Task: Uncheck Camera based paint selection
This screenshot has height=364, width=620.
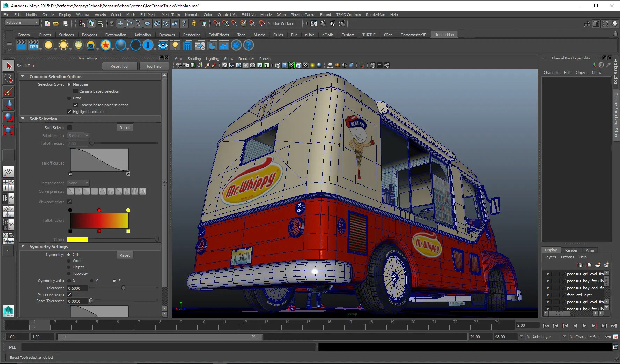Action: click(75, 105)
